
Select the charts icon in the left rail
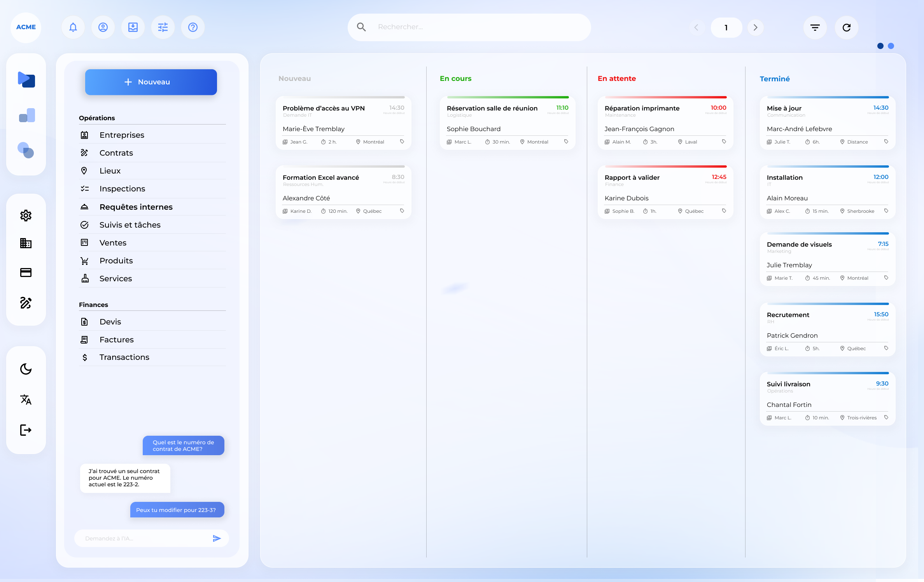tap(26, 115)
